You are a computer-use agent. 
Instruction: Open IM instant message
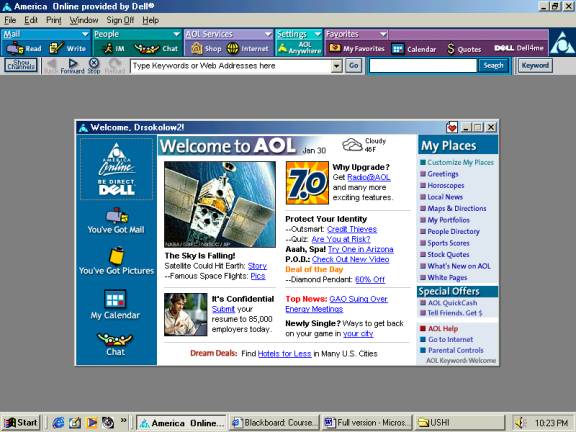(114, 48)
